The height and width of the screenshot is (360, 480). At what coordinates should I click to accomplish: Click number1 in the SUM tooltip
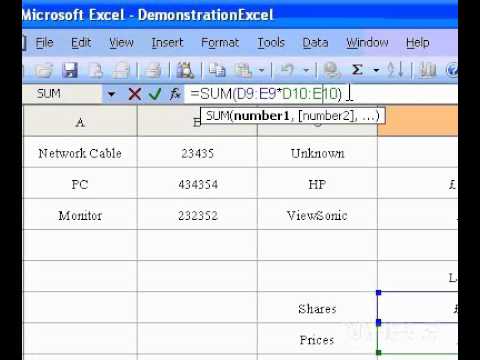[262, 116]
